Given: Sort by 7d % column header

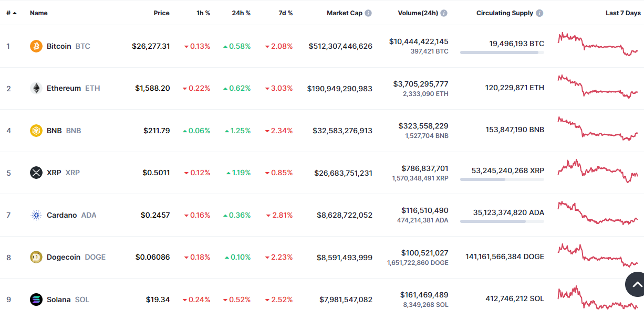Looking at the screenshot, I should point(286,13).
